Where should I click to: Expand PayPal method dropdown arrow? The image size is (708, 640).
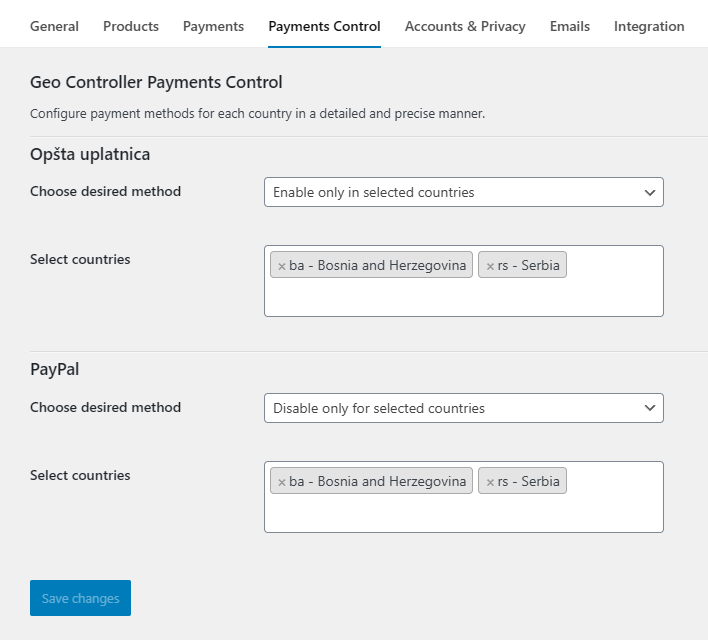point(650,408)
